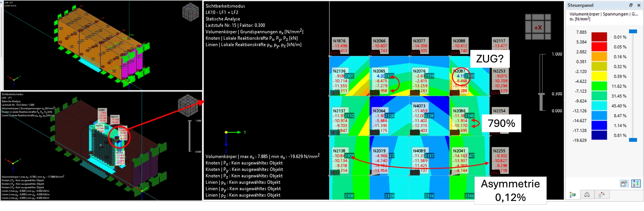Image resolution: width=644 pixels, height=211 pixels.
Task: Select the green -4.622 color swatch
Action: 599,86
